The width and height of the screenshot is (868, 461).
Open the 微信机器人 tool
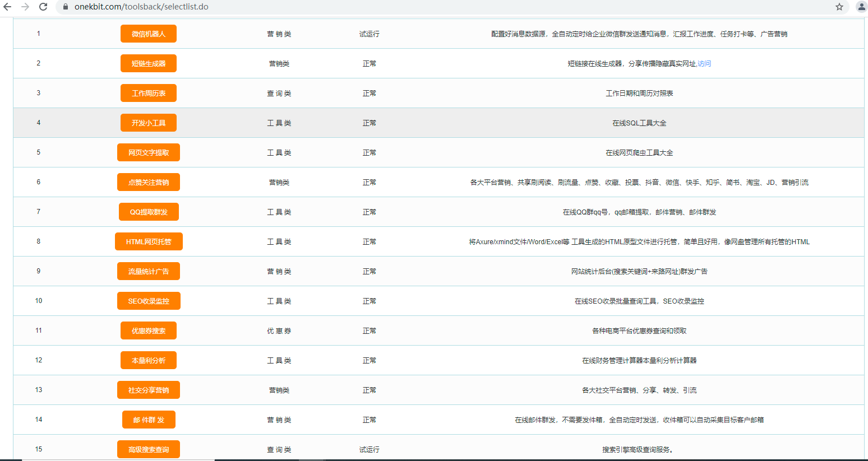point(149,34)
